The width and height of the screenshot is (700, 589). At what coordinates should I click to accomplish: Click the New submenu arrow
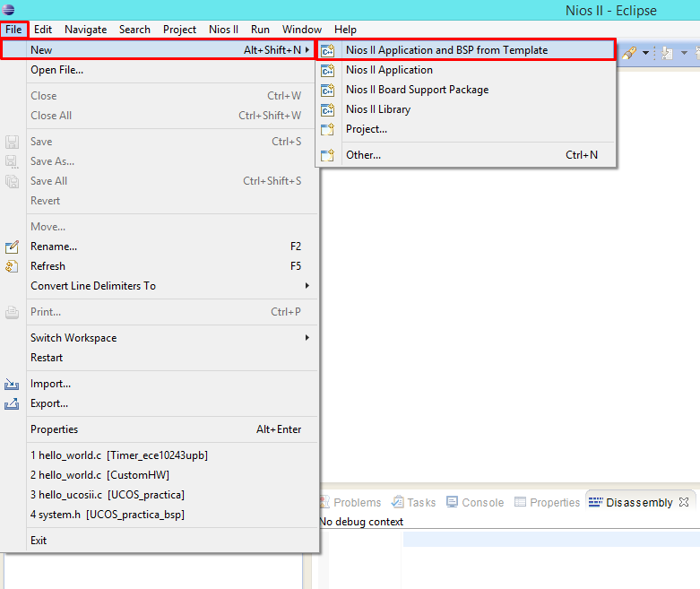point(307,50)
